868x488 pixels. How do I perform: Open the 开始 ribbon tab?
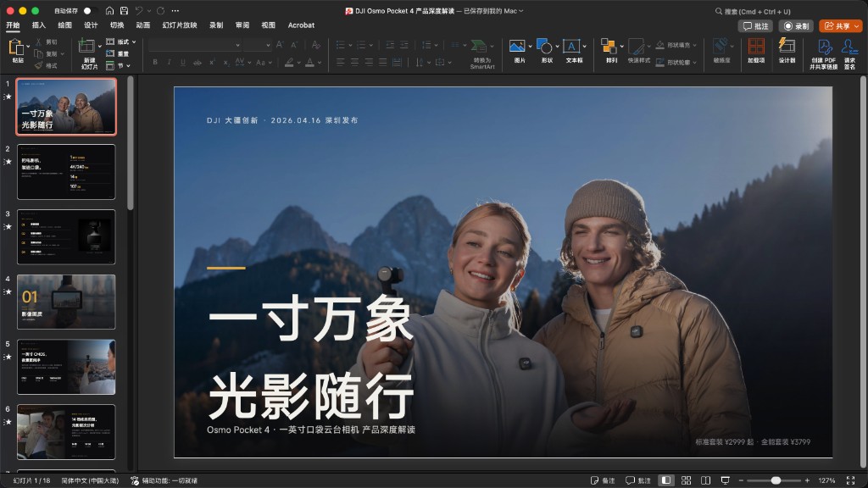coord(13,25)
